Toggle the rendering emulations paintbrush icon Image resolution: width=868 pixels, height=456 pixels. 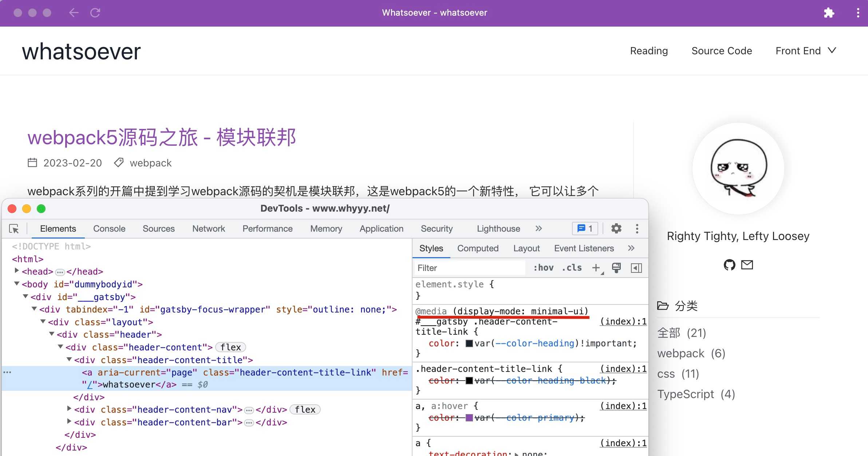(x=616, y=268)
